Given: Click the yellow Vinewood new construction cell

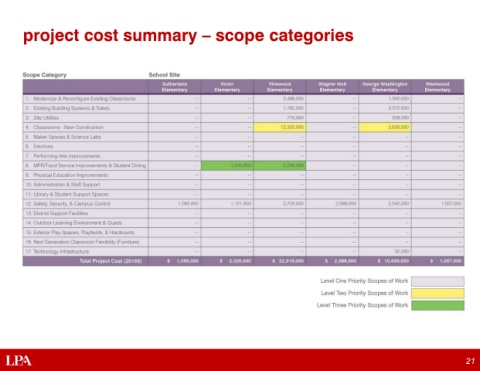Looking at the screenshot, I should pos(280,127).
